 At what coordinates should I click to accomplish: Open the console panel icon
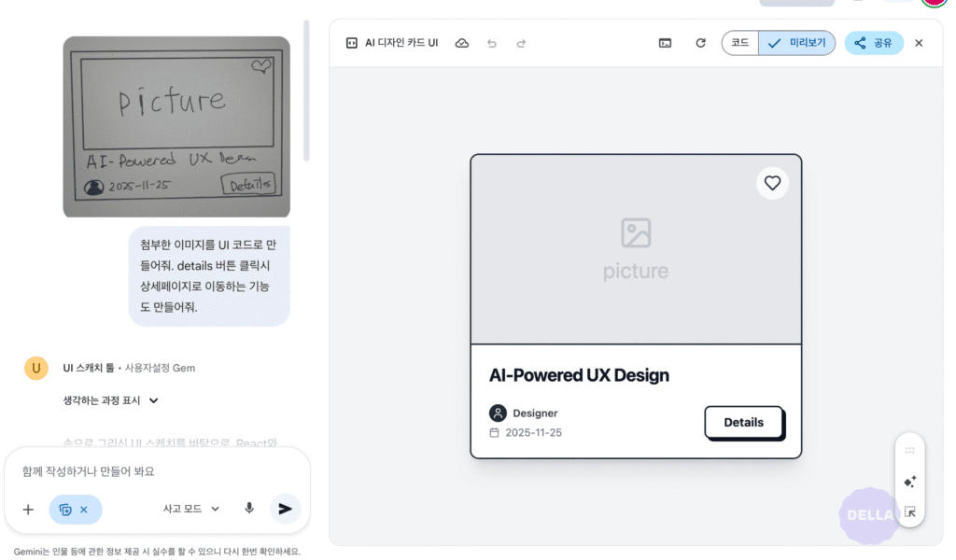pyautogui.click(x=665, y=43)
